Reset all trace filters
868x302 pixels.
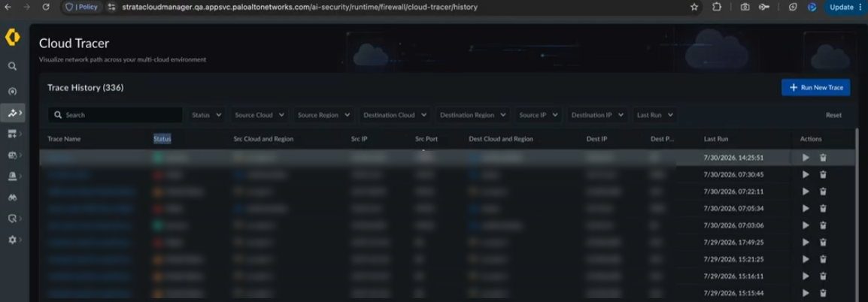pyautogui.click(x=833, y=115)
